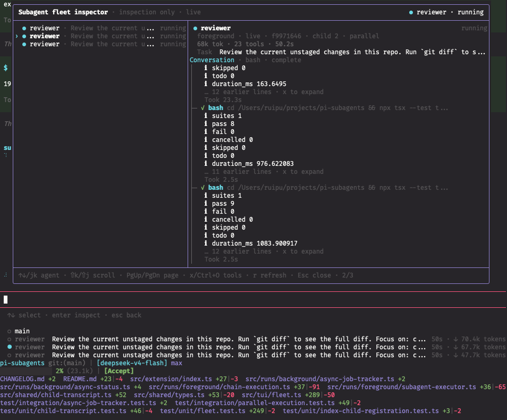Image resolution: width=507 pixels, height=420 pixels.
Task: Click 'src/tui/fleet.ts' in changed files
Action: tap(271, 395)
